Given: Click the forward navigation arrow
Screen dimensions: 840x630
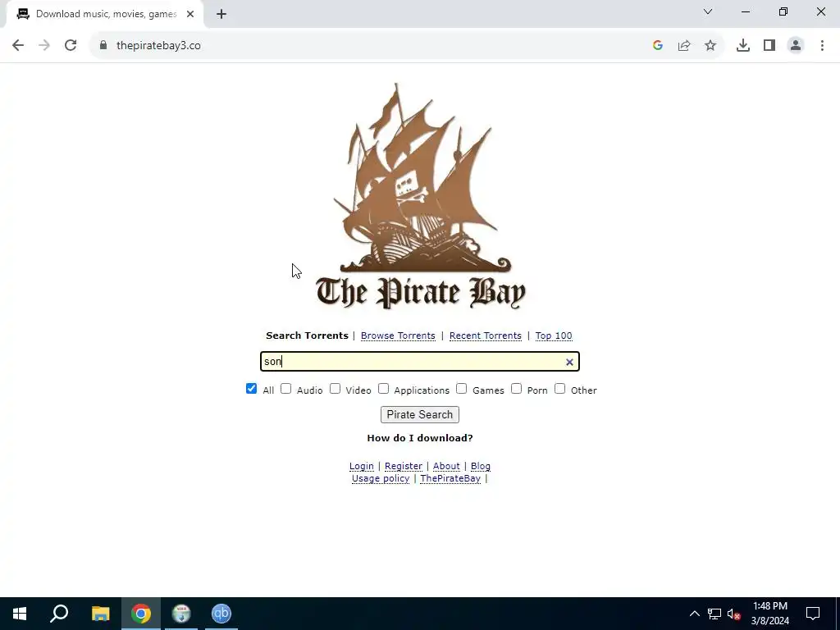Looking at the screenshot, I should point(44,46).
